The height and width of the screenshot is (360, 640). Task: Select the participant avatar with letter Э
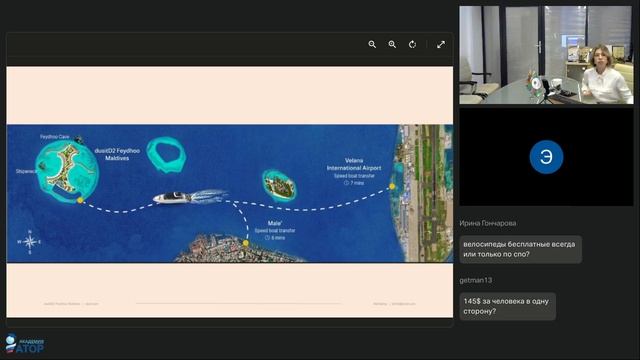(546, 157)
